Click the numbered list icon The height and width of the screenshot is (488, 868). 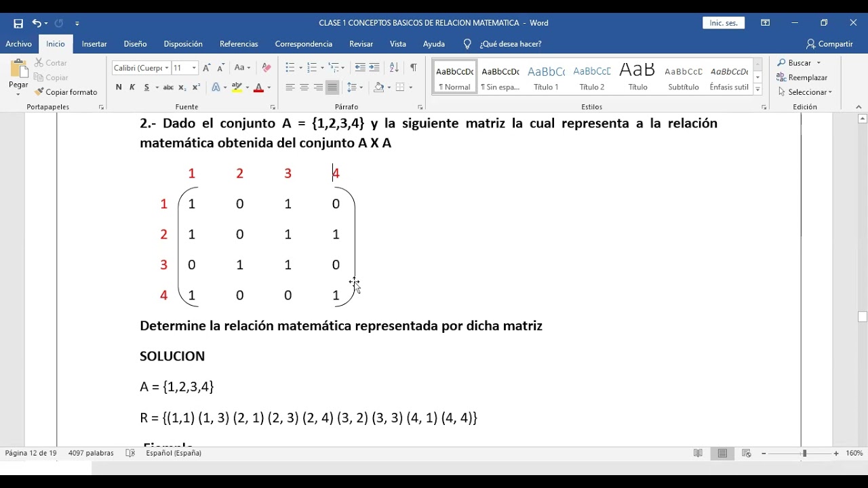coord(312,68)
